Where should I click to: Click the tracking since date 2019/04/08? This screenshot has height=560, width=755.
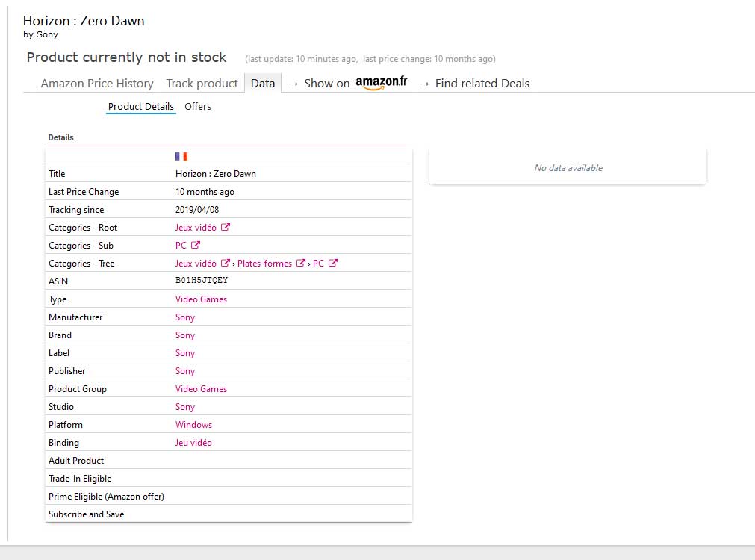(x=197, y=210)
